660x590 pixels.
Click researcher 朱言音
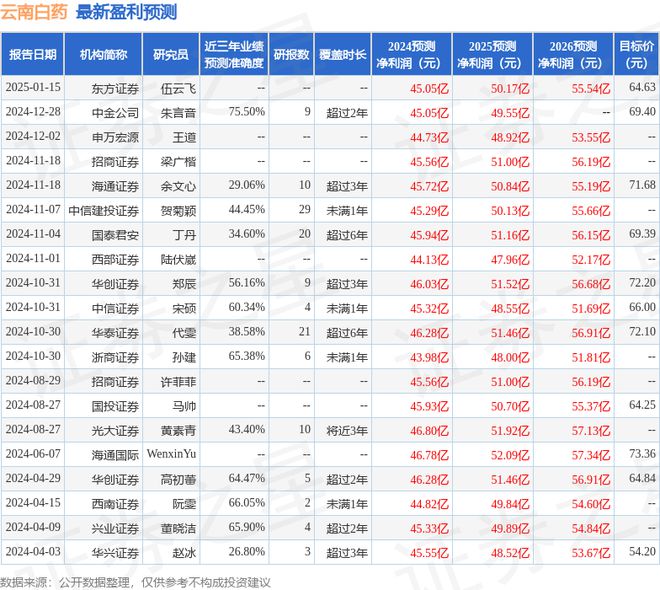(x=178, y=113)
